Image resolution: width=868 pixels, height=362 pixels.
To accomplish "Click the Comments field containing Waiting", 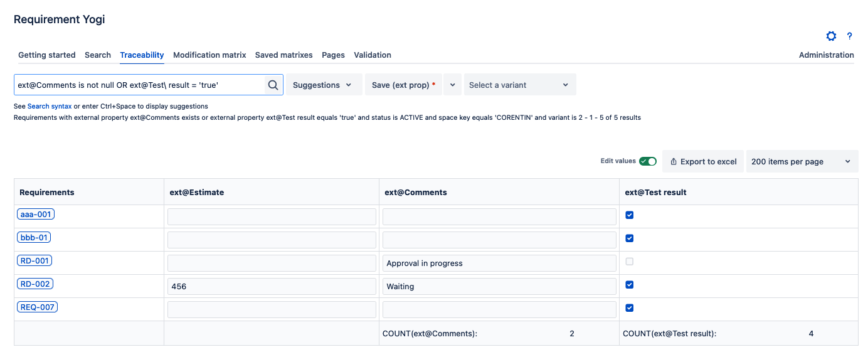I will 499,287.
